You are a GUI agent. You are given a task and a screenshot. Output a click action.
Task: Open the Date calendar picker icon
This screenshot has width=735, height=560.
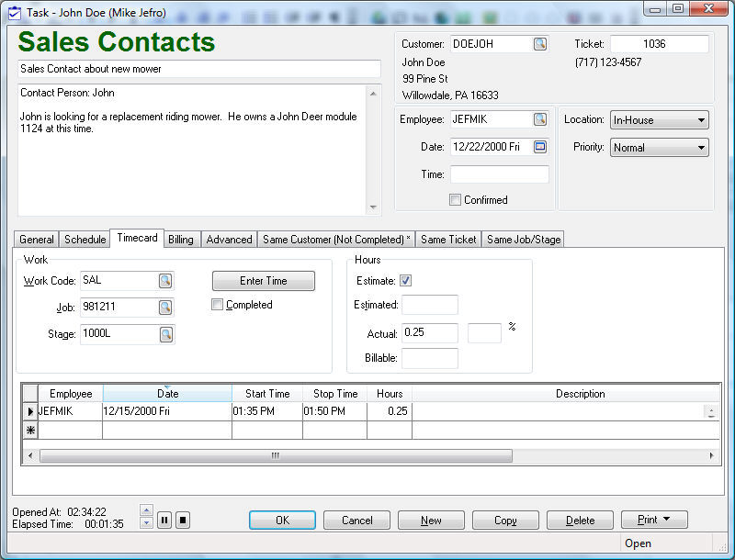pos(539,147)
